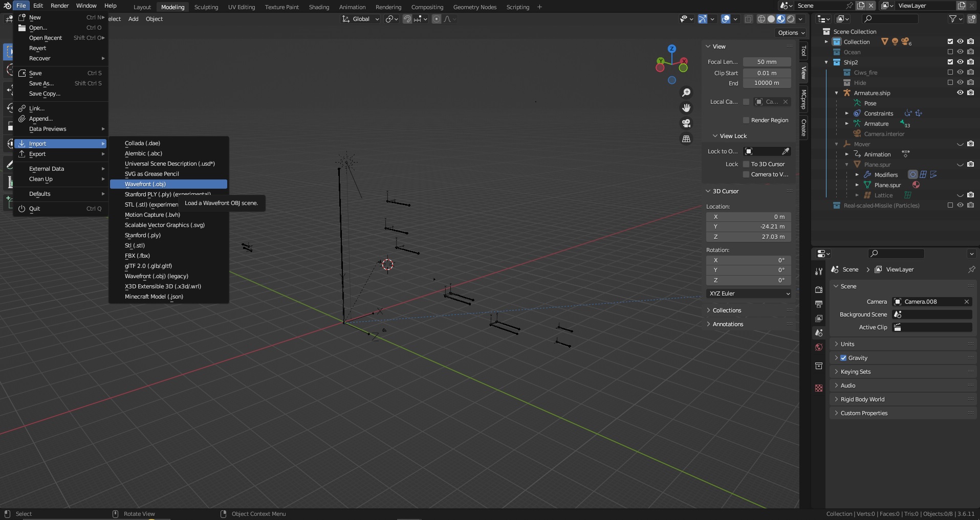Switch perspective/orthographic grid icon
This screenshot has width=980, height=520.
click(x=686, y=139)
